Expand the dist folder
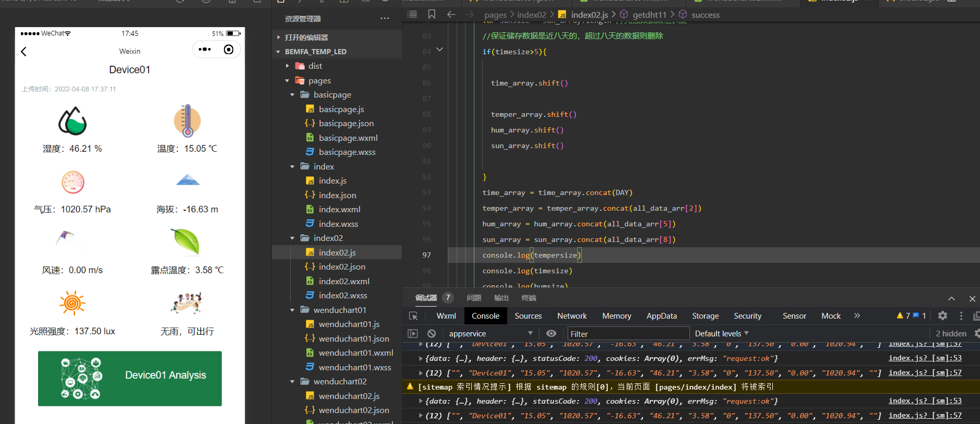980x424 pixels. (315, 66)
